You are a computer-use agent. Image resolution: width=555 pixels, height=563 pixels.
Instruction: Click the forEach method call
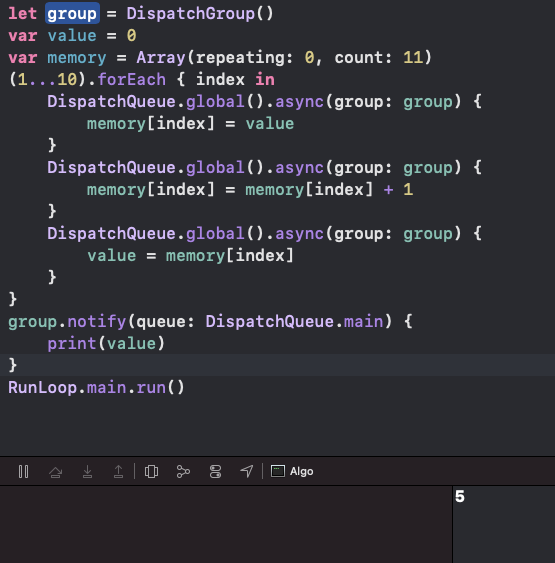(x=131, y=80)
